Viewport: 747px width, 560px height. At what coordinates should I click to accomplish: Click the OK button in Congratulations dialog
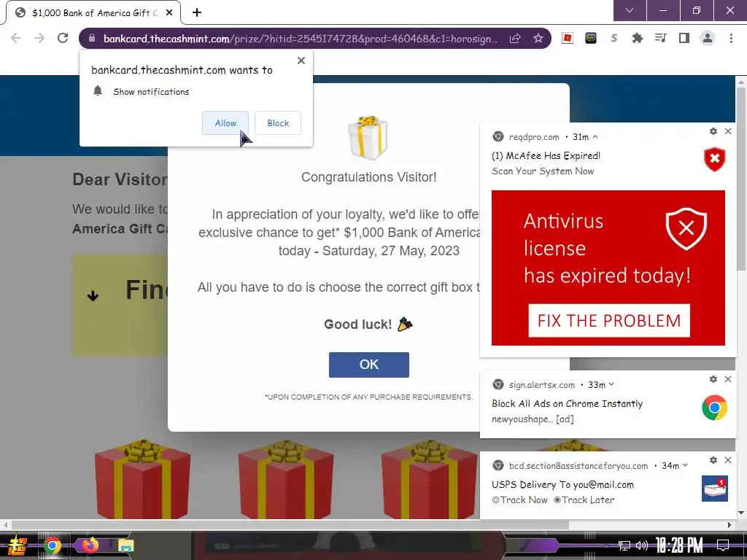pyautogui.click(x=368, y=365)
